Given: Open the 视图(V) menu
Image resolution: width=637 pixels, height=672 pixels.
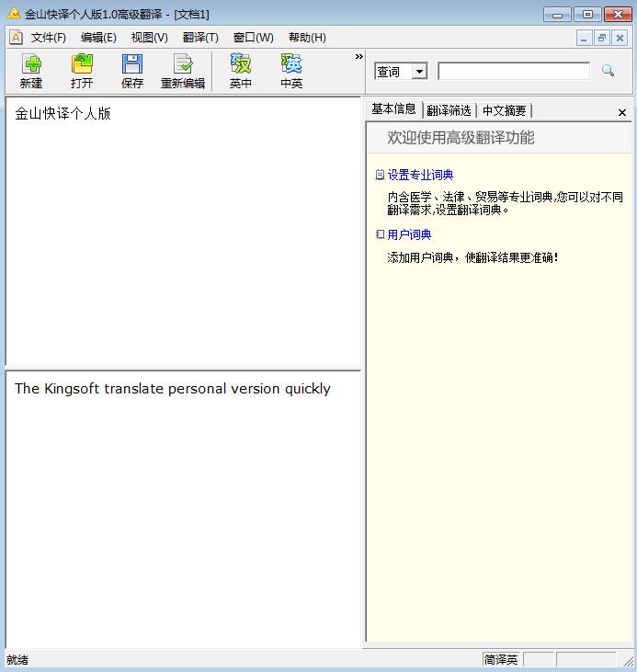Looking at the screenshot, I should (149, 38).
